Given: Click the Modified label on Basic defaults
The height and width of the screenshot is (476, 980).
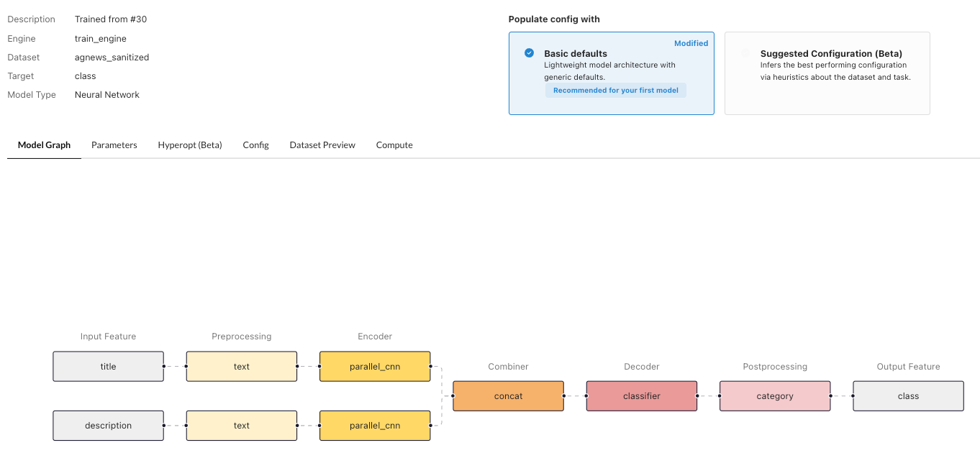Looking at the screenshot, I should point(691,43).
